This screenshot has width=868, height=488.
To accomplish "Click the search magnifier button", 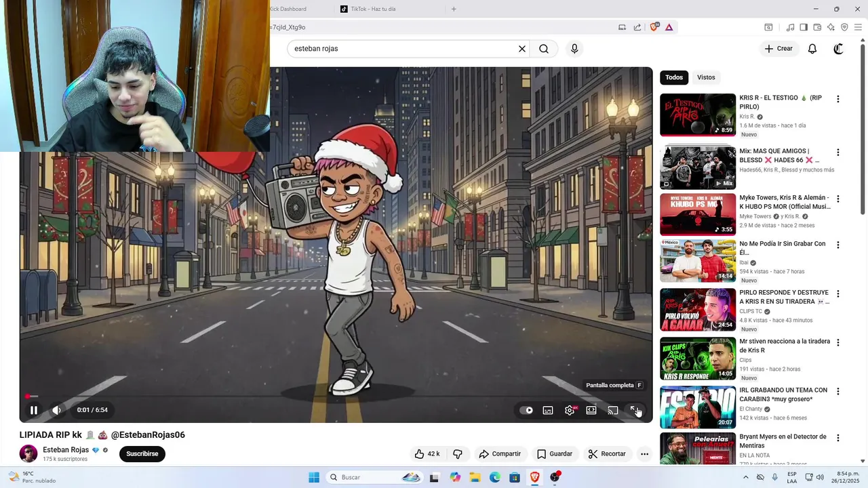I will [544, 49].
